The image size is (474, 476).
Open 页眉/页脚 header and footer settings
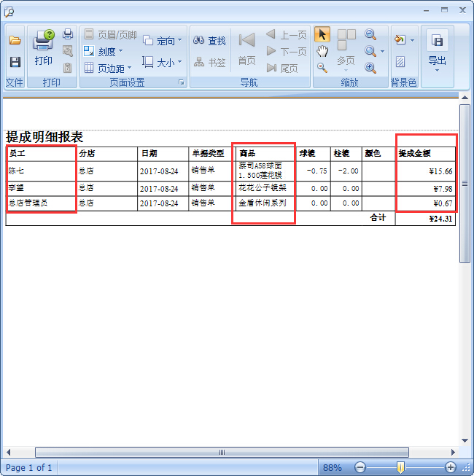tap(111, 34)
